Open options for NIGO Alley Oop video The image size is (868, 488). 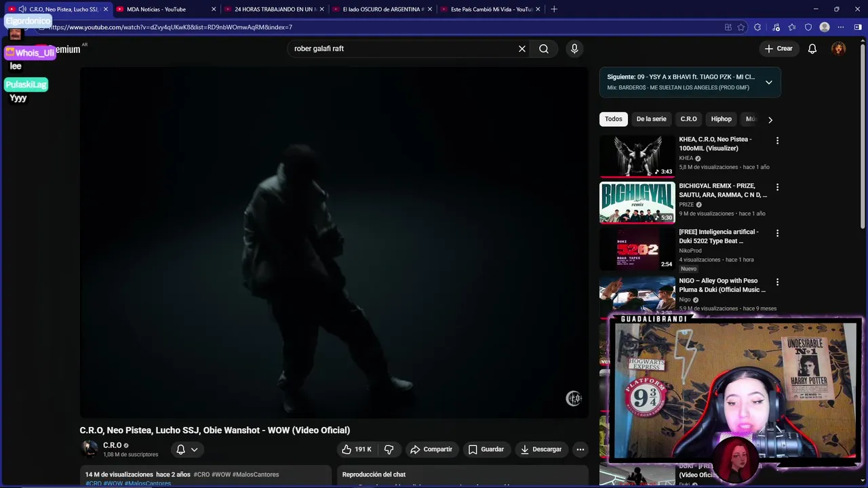pos(777,282)
